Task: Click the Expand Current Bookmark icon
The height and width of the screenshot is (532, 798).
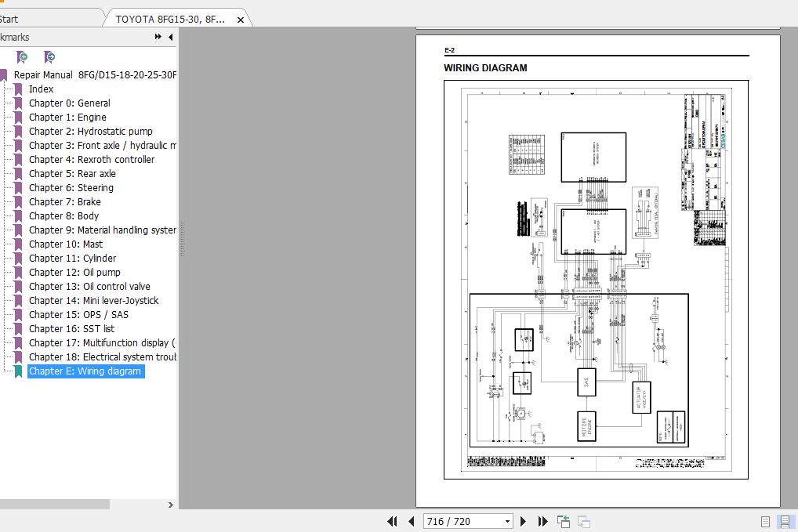Action: coord(49,57)
